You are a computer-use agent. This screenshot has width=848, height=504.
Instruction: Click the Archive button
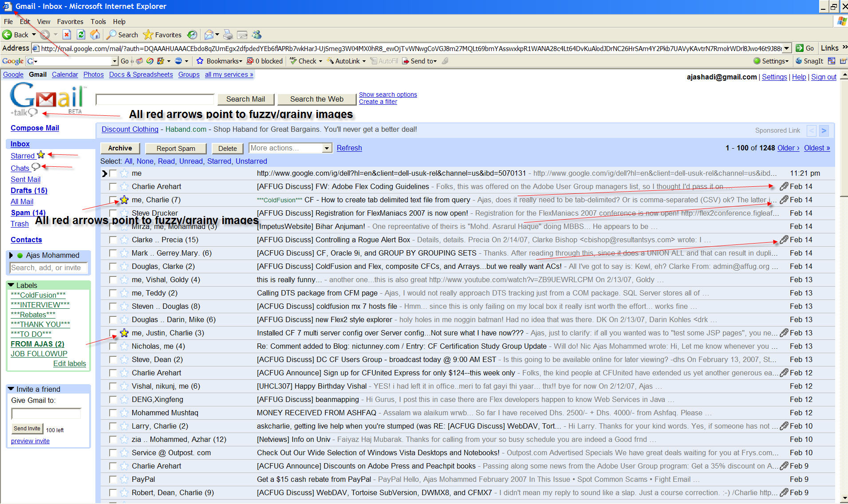(x=120, y=148)
